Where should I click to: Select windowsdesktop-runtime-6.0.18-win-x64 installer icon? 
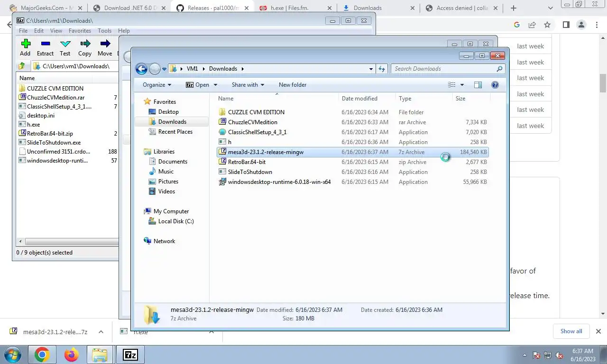tap(222, 182)
